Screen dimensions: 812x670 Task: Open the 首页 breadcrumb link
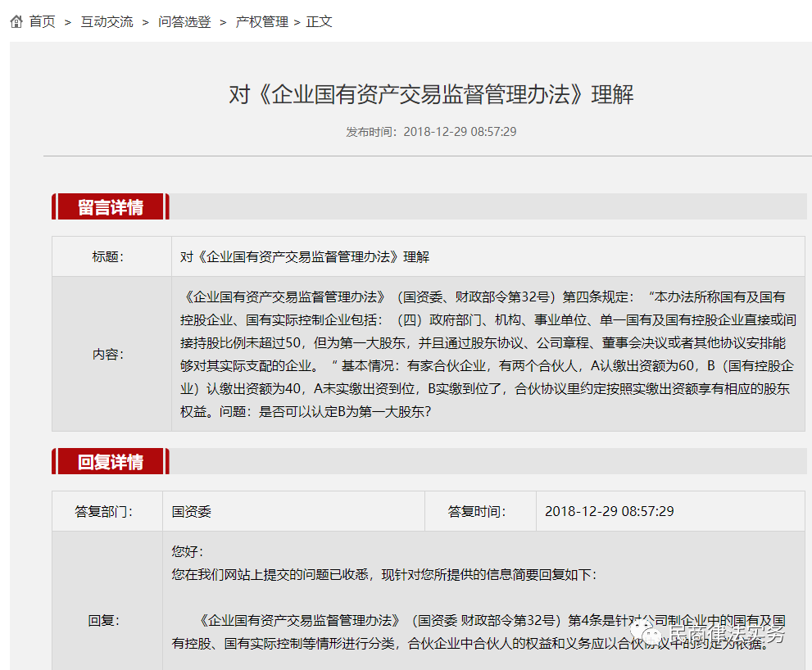point(41,22)
